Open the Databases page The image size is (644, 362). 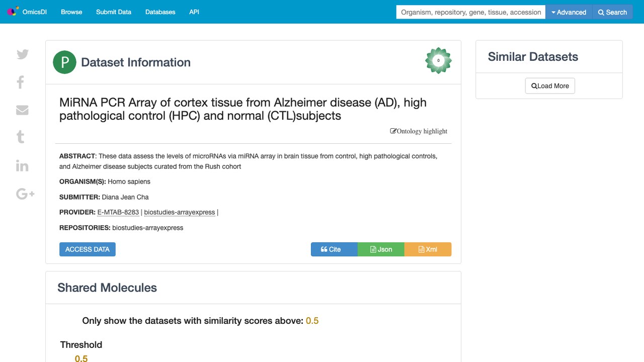(x=160, y=12)
